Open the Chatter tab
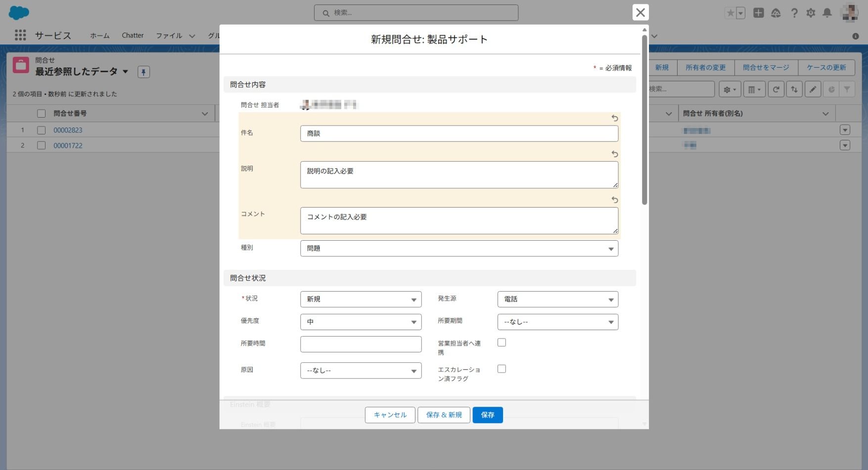Screen dimensions: 868x470 (x=133, y=36)
